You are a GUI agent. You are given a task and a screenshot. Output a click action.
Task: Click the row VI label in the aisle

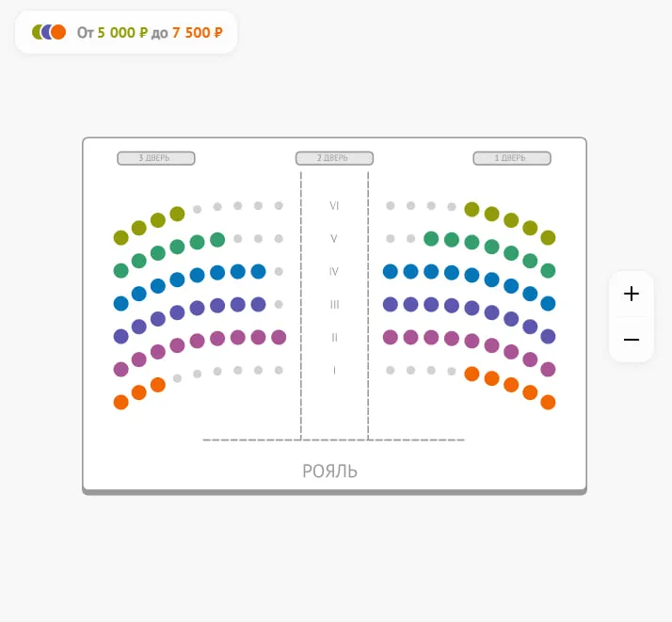tap(334, 206)
